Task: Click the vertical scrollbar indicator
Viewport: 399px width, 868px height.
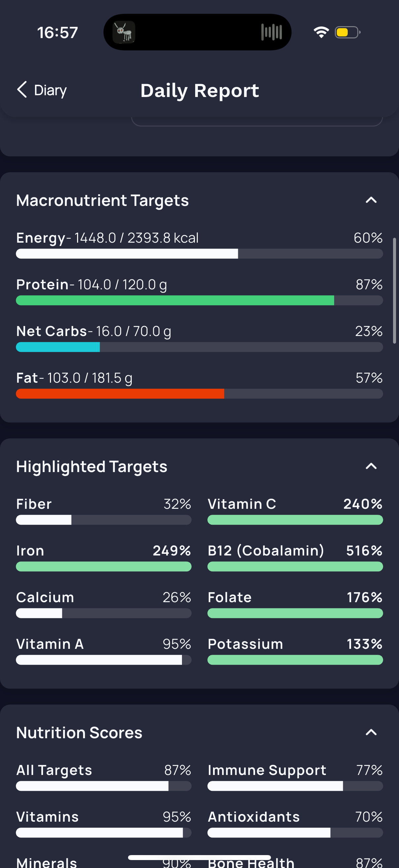Action: pyautogui.click(x=394, y=291)
